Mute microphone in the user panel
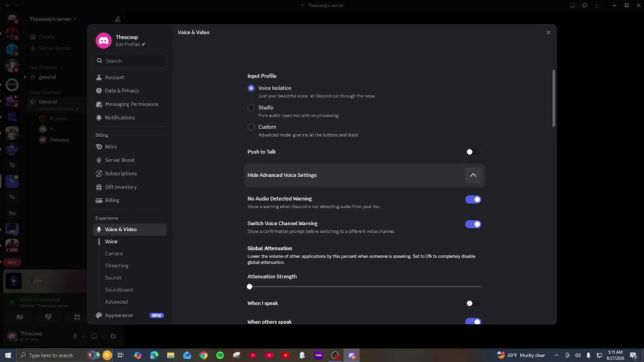 (x=75, y=336)
